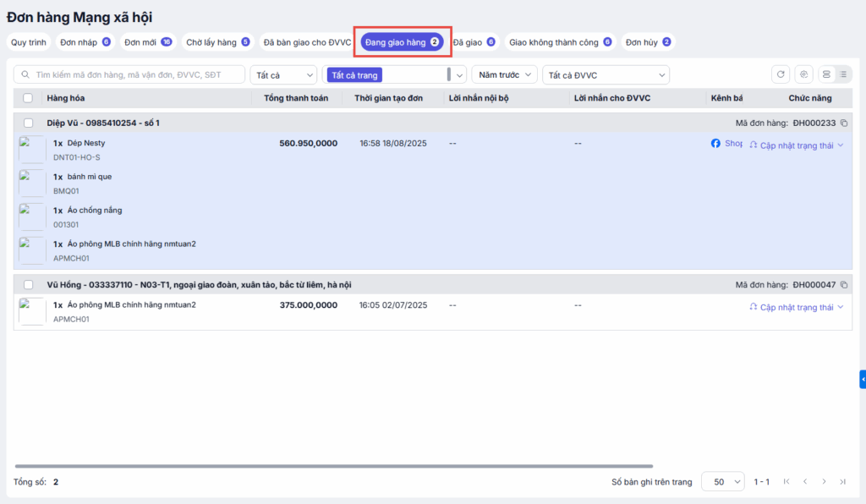Copy order code ĐH000047

click(x=844, y=285)
